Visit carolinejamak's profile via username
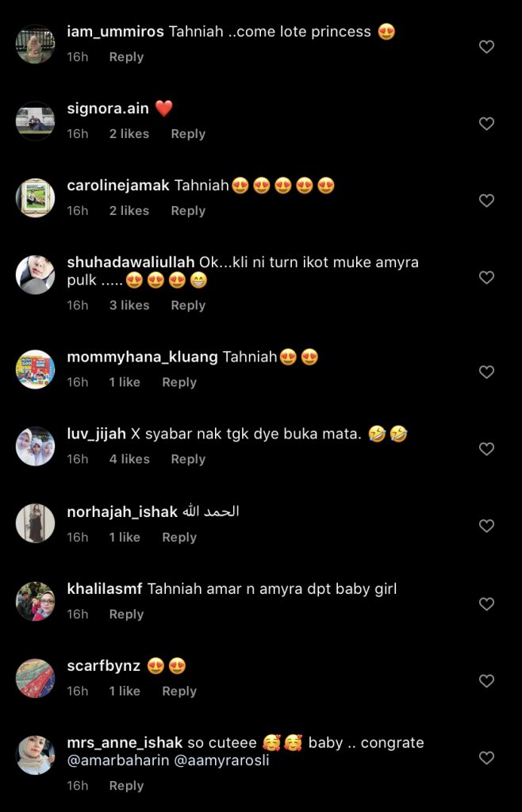The height and width of the screenshot is (812, 522). click(x=118, y=186)
